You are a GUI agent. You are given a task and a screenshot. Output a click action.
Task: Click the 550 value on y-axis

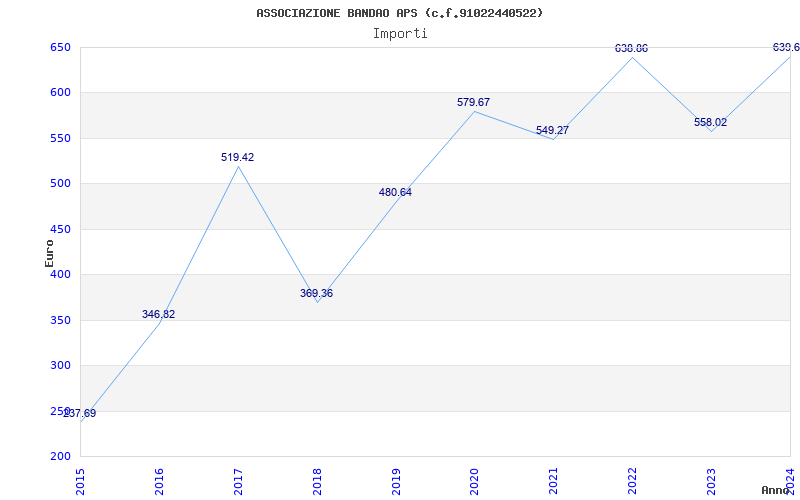60,138
